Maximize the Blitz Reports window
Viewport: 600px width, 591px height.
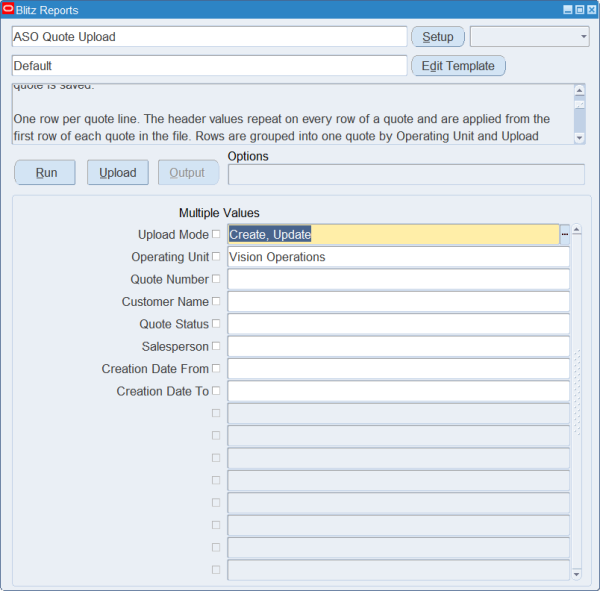(580, 10)
